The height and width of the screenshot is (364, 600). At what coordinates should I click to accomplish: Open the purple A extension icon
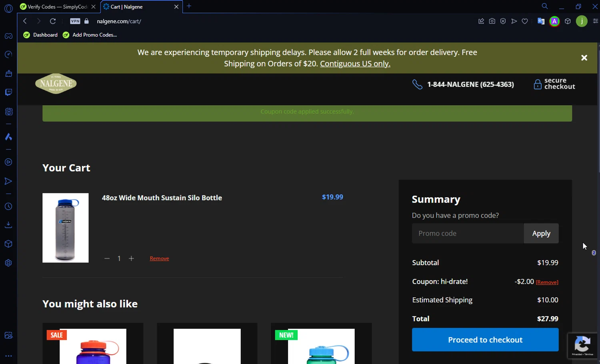click(x=554, y=21)
